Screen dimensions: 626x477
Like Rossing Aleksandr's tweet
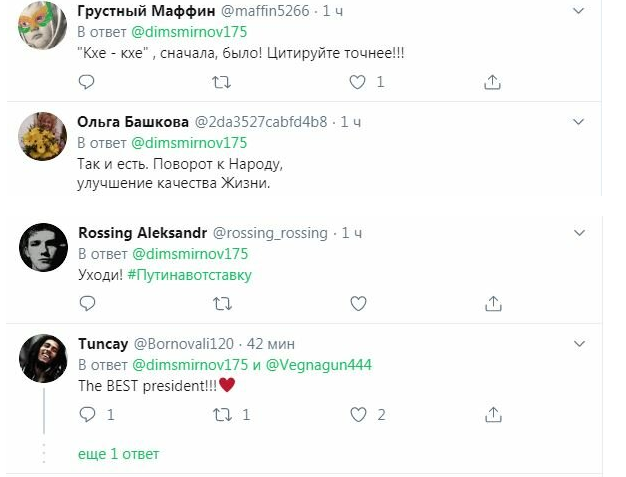coord(358,302)
